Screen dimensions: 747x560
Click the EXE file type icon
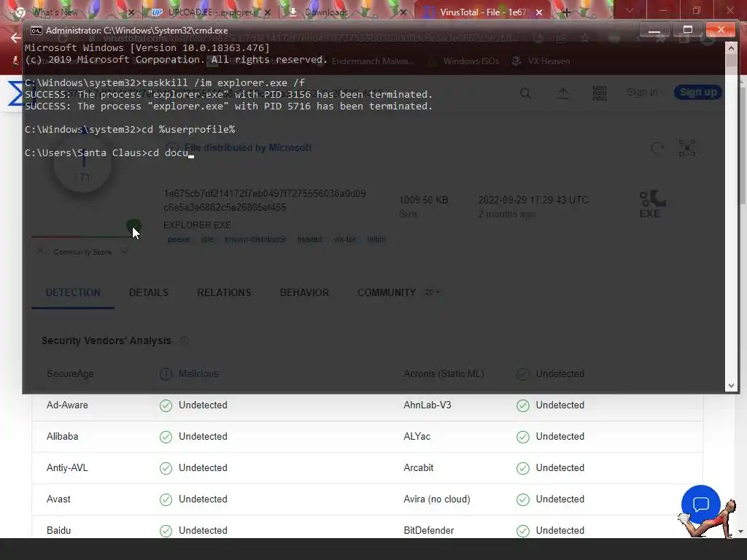click(x=651, y=204)
